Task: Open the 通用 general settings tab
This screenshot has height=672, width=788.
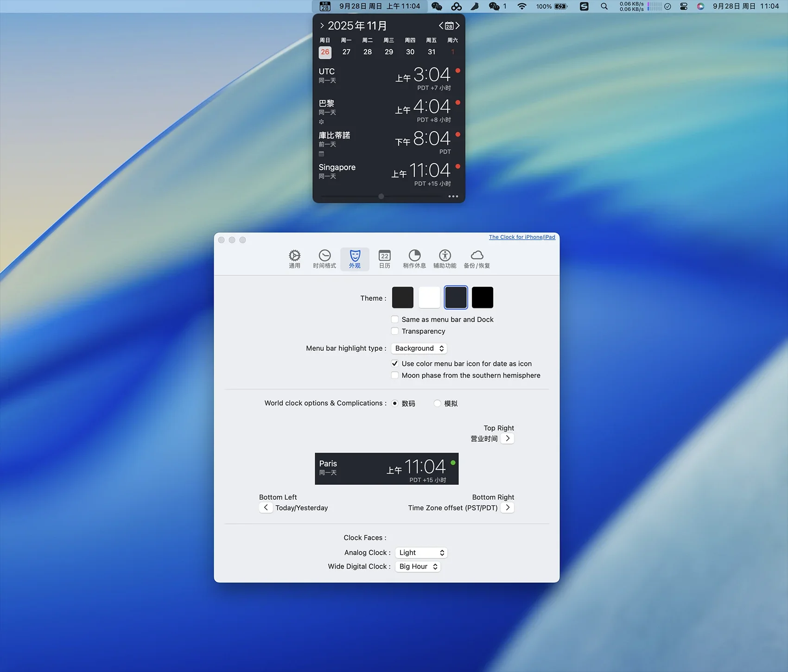Action: click(294, 259)
